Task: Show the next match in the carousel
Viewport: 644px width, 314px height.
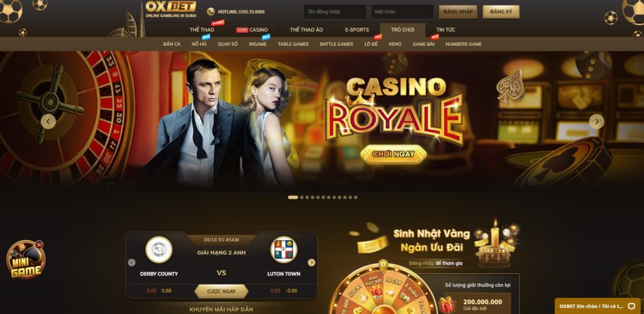Action: [x=312, y=263]
